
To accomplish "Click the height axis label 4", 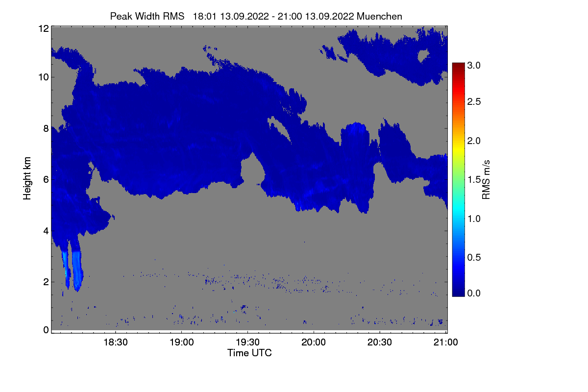I will click(x=46, y=230).
